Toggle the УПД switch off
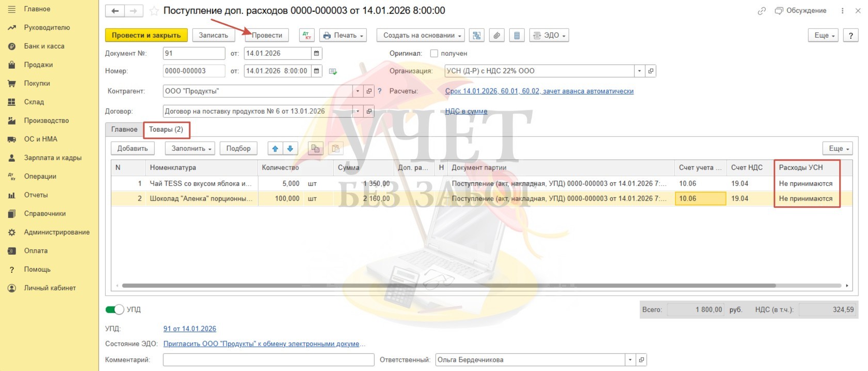Viewport: 868px width, 371px height. tap(115, 310)
